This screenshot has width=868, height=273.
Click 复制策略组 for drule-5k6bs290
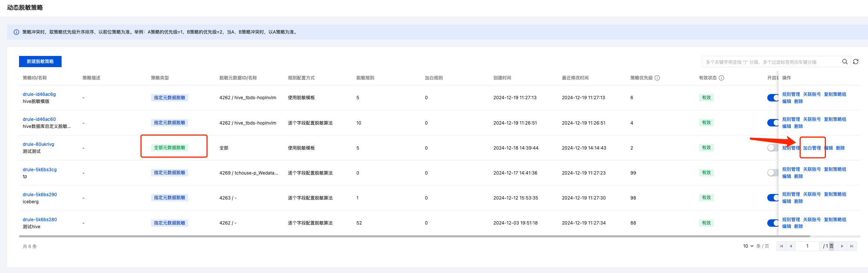[x=835, y=194]
